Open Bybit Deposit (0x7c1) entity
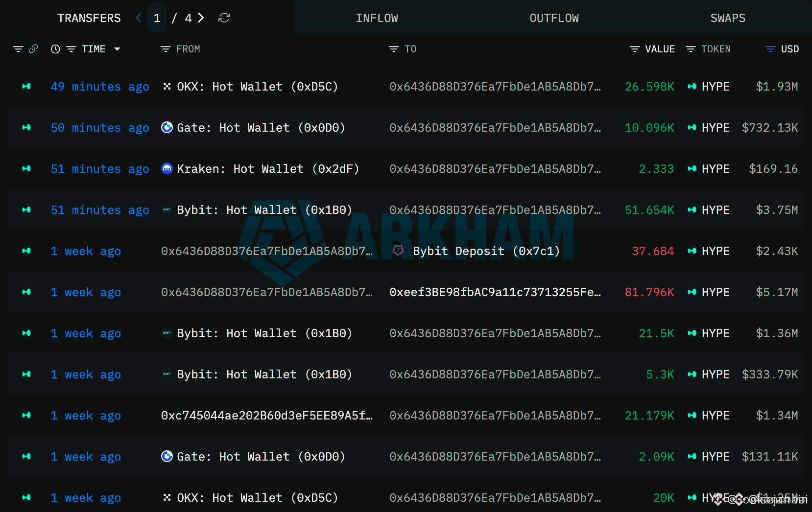This screenshot has width=812, height=512. tap(486, 251)
